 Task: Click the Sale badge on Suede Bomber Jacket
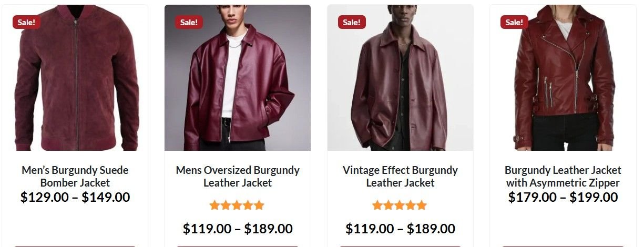point(26,22)
